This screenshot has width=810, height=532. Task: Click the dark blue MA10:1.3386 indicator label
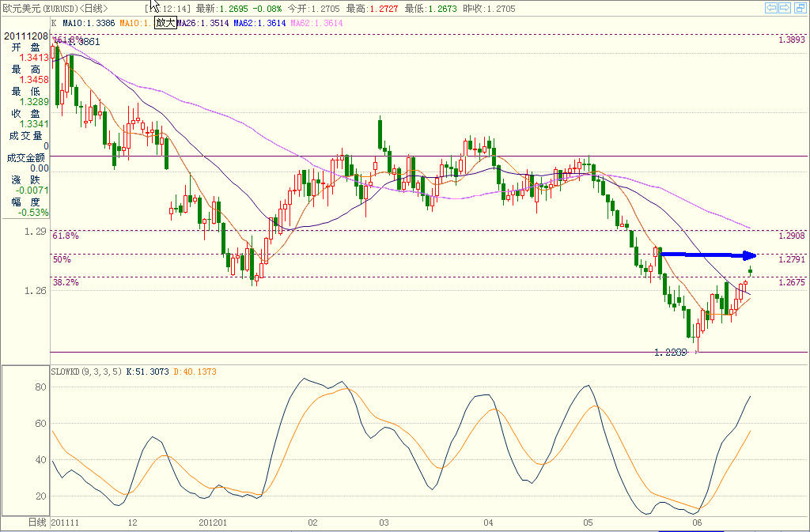[x=89, y=23]
